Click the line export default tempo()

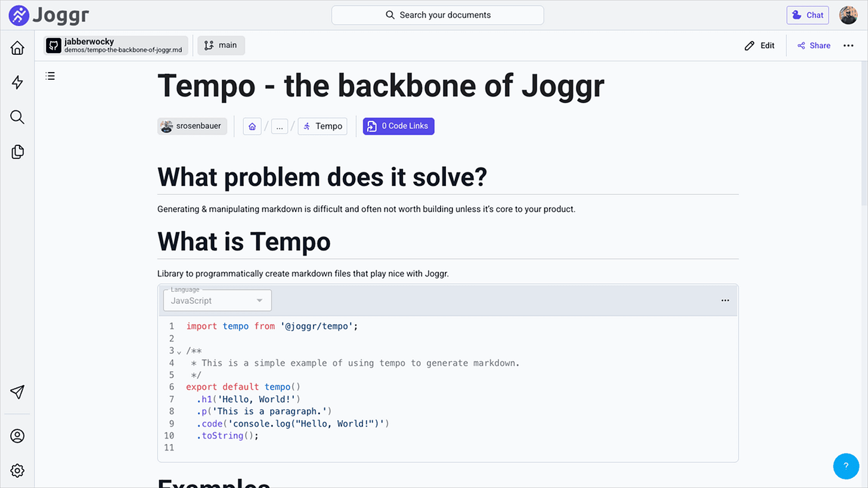(243, 387)
